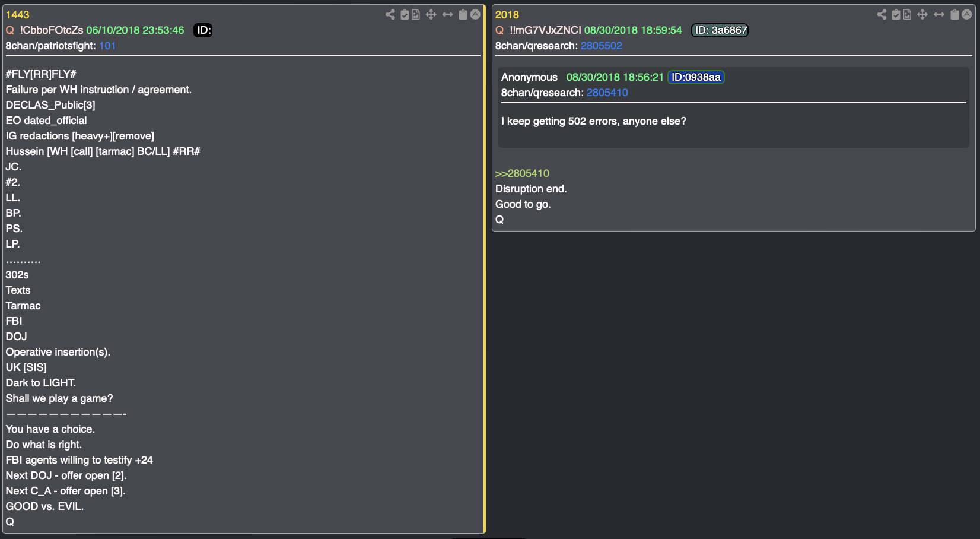Click the four-way move arrows on post 2018
This screenshot has width=980, height=539.
click(922, 14)
